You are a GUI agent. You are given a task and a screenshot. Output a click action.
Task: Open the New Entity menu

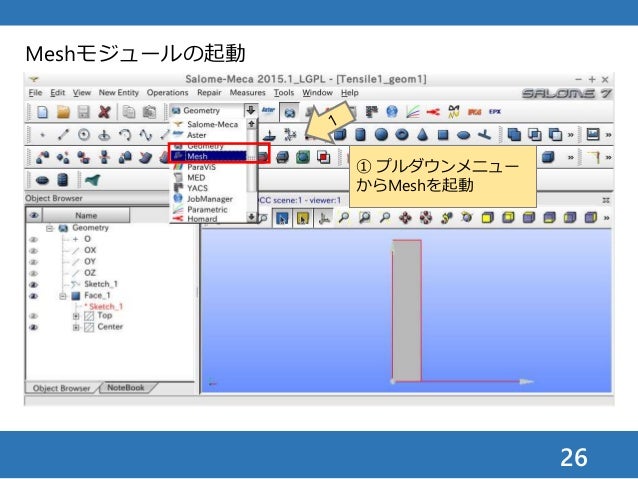[x=119, y=93]
